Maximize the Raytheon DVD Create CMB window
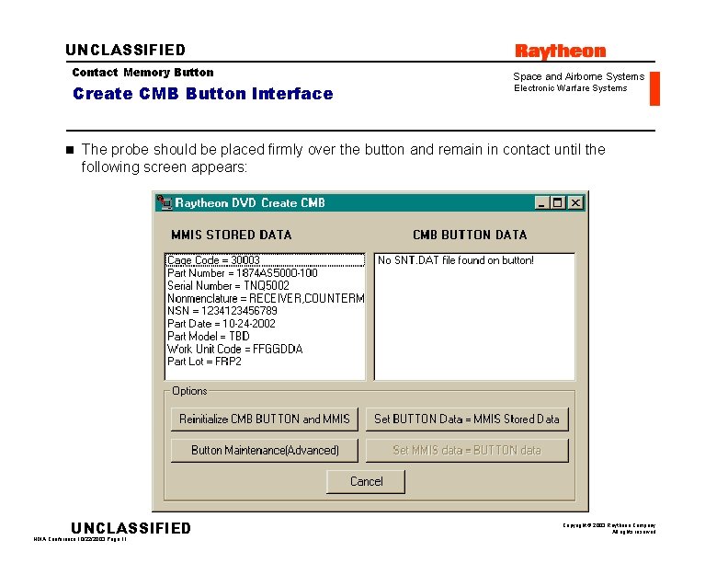This screenshot has width=728, height=563. coord(558,203)
